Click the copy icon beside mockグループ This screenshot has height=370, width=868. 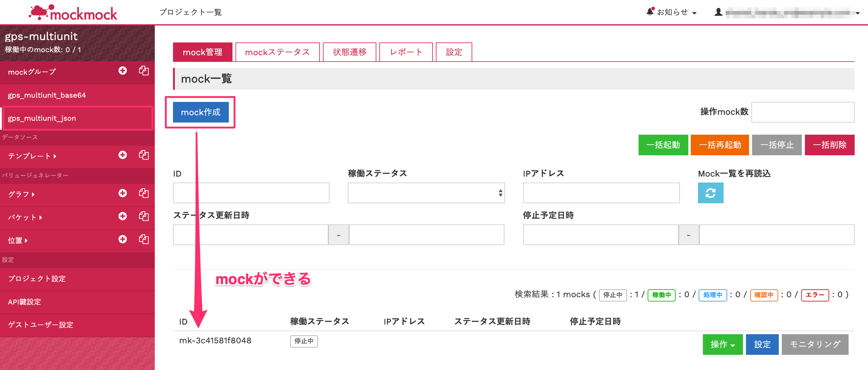click(144, 71)
